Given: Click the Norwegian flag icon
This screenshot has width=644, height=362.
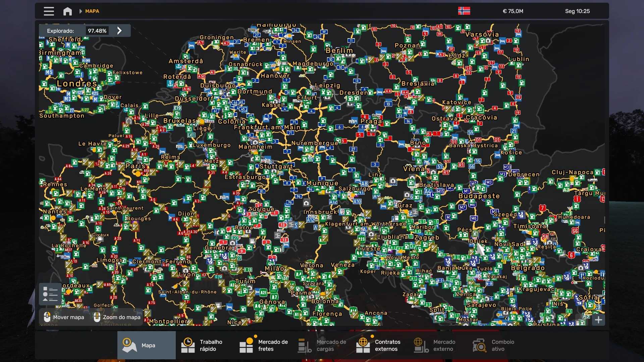Looking at the screenshot, I should pyautogui.click(x=464, y=11).
